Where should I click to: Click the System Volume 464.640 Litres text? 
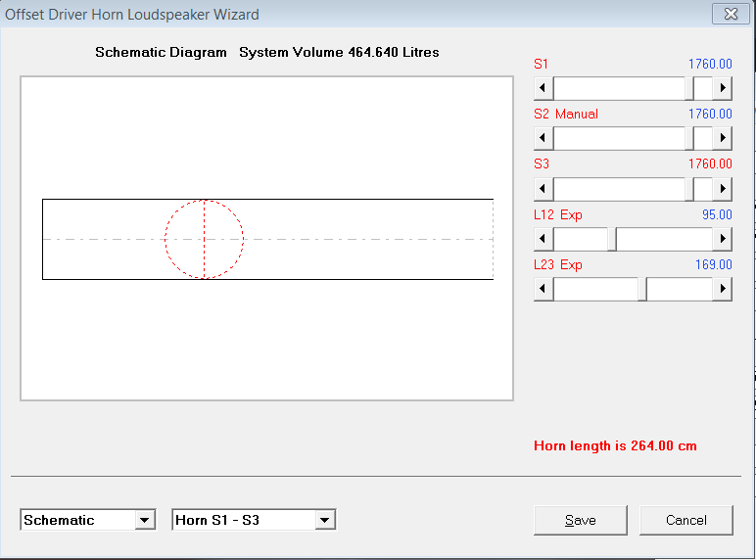point(339,52)
